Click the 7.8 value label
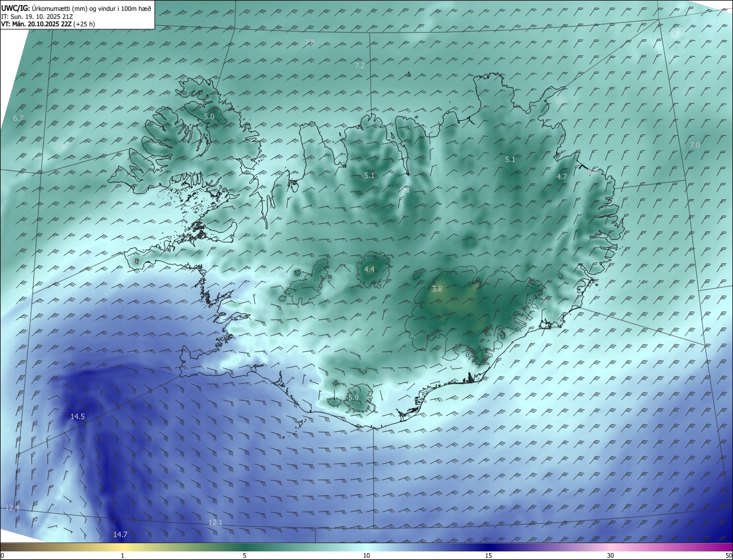733x560 pixels. [x=310, y=43]
